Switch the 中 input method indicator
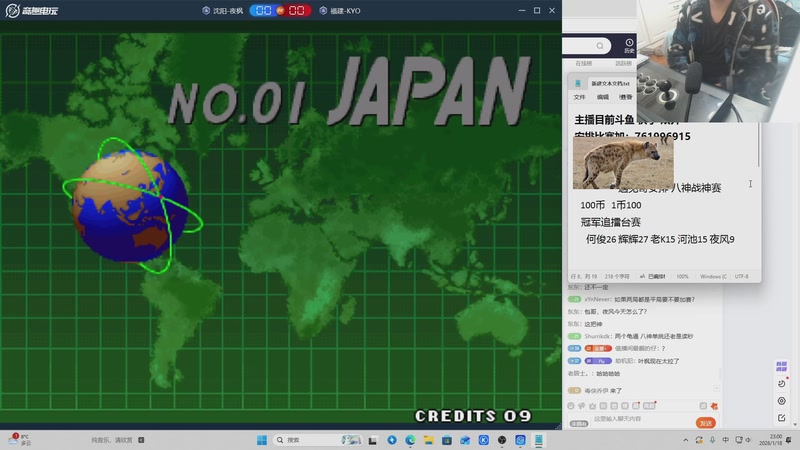800x450 pixels. click(726, 440)
